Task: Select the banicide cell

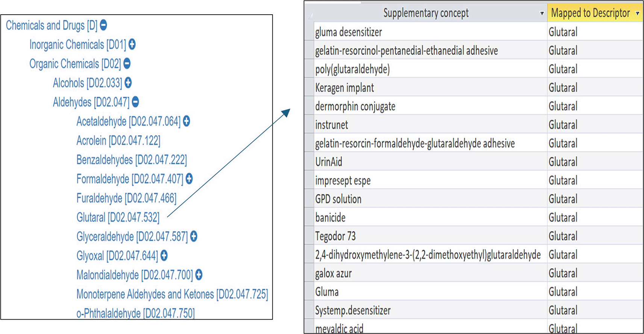Action: coord(430,217)
